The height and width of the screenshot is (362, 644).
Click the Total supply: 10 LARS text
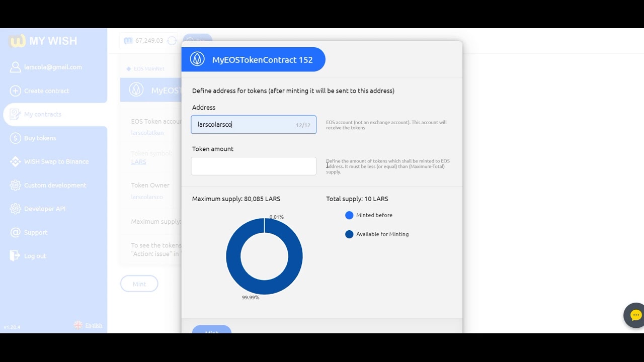[357, 199]
